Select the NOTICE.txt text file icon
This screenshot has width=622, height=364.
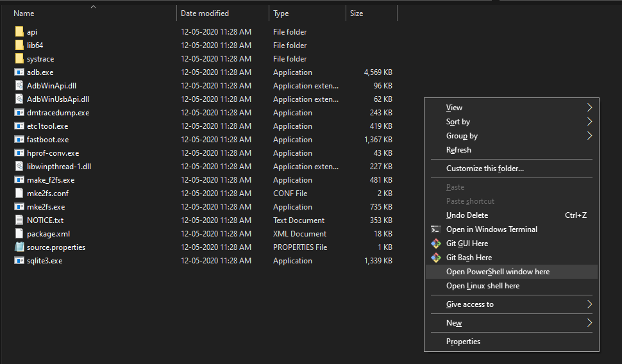coord(19,220)
